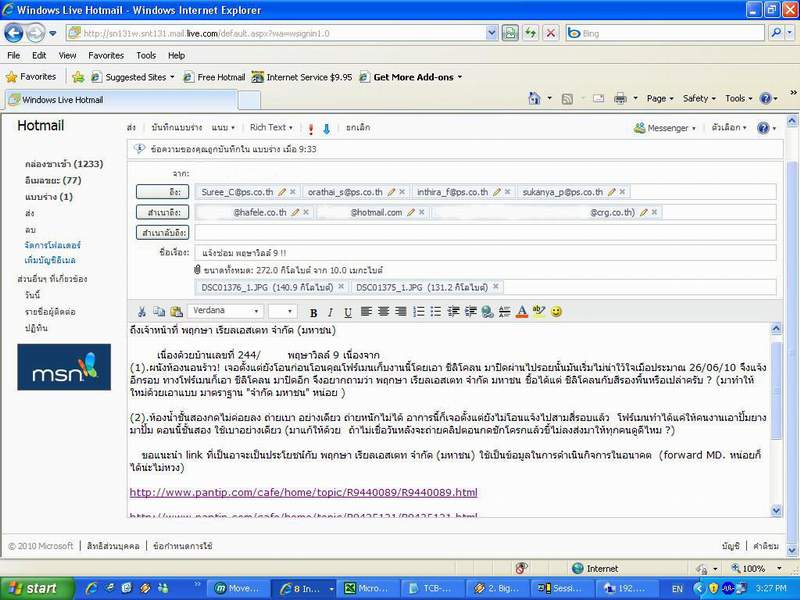
Task: Open the IE Home button
Action: pos(534,98)
